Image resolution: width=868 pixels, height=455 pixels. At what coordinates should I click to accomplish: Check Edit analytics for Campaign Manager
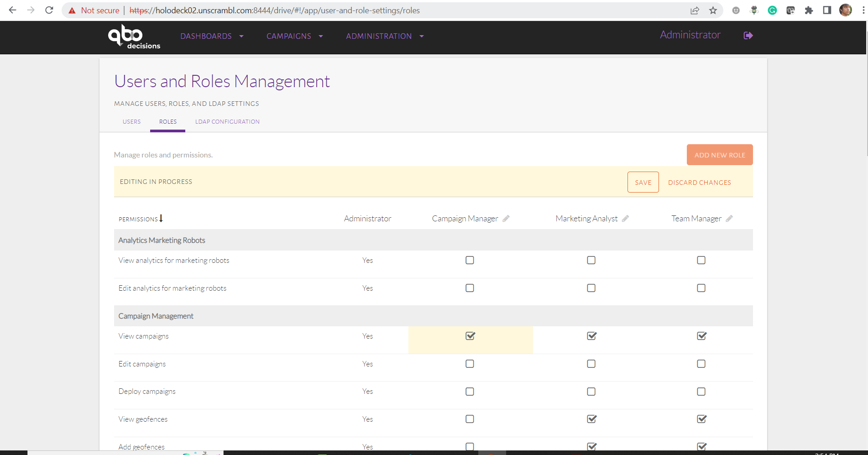coord(470,288)
